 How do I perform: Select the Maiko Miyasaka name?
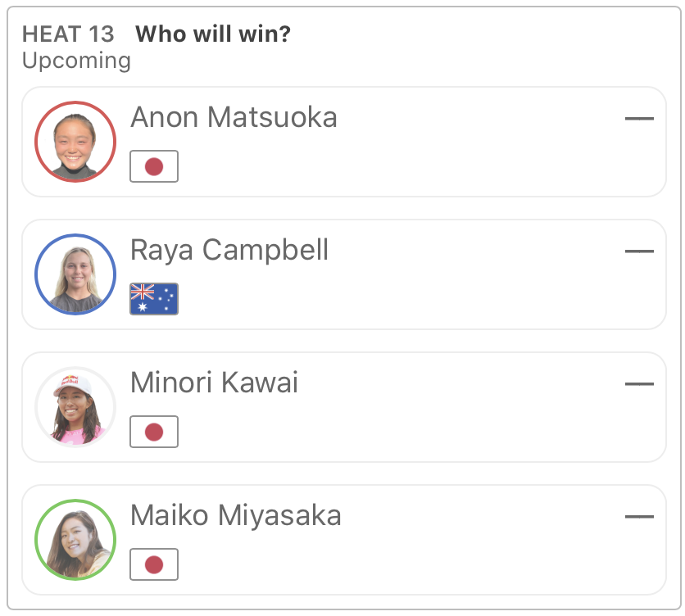click(236, 515)
